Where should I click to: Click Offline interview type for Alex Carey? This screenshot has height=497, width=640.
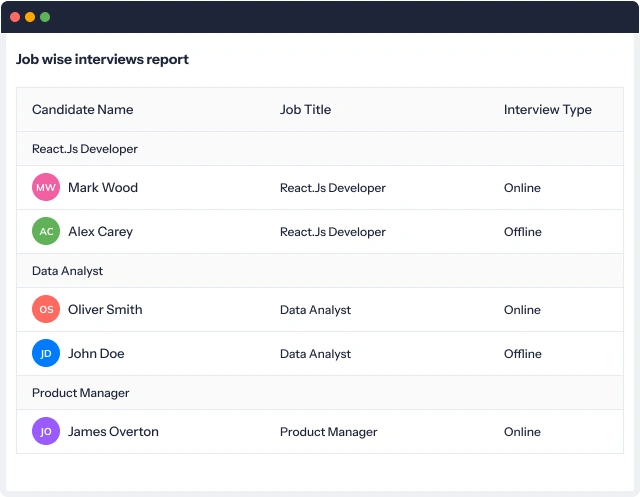(x=522, y=232)
